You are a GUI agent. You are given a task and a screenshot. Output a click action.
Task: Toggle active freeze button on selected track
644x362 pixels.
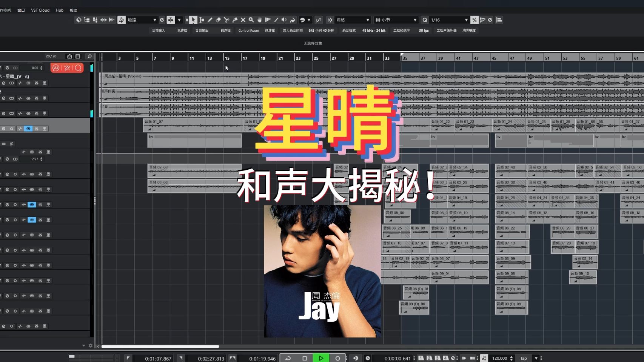(x=28, y=129)
